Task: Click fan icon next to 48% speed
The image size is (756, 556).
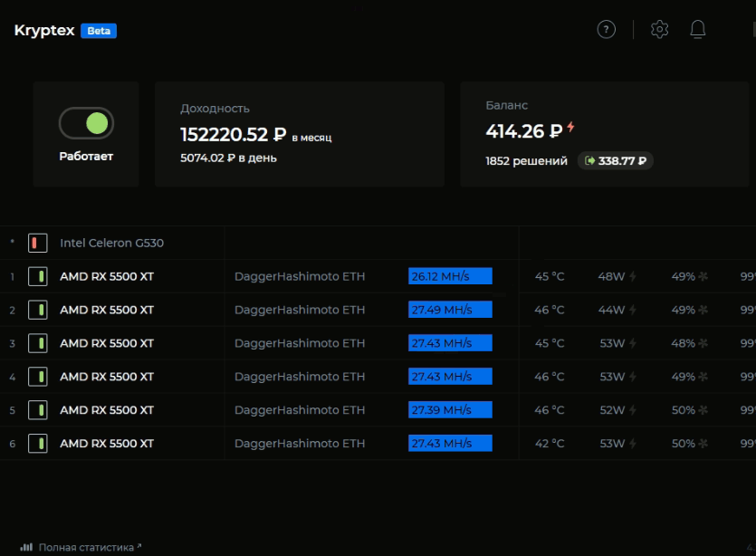Action: click(703, 344)
